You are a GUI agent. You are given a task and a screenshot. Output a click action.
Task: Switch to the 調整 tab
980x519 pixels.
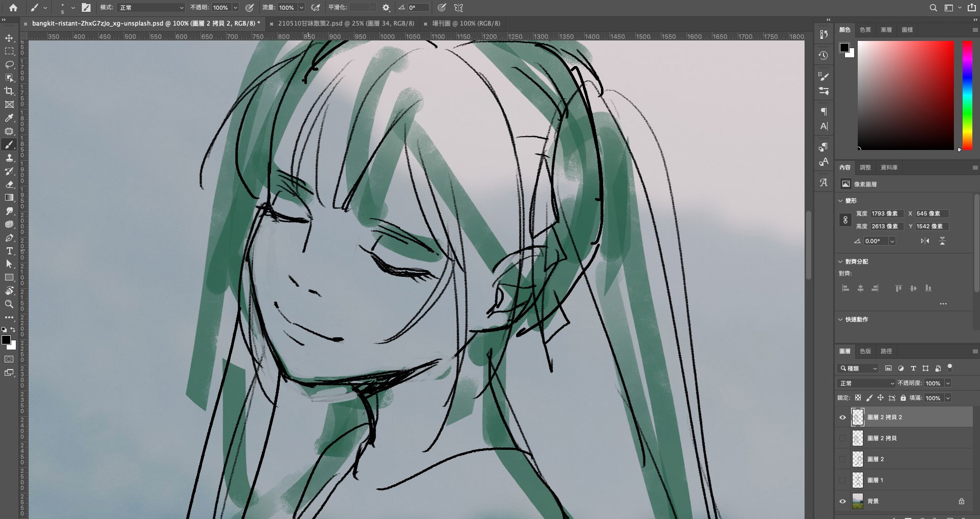pos(865,167)
